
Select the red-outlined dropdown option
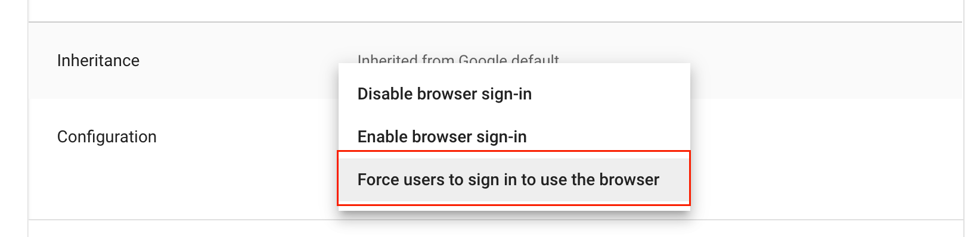tap(514, 179)
